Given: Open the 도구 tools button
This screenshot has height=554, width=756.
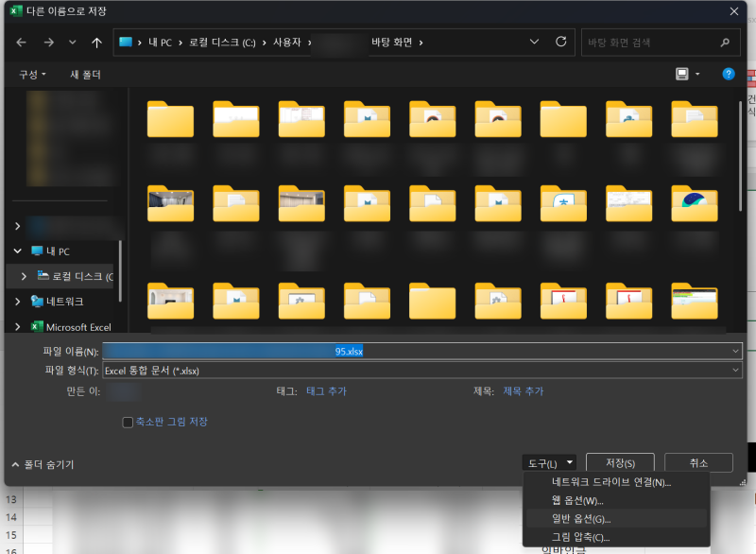Looking at the screenshot, I should [x=549, y=463].
